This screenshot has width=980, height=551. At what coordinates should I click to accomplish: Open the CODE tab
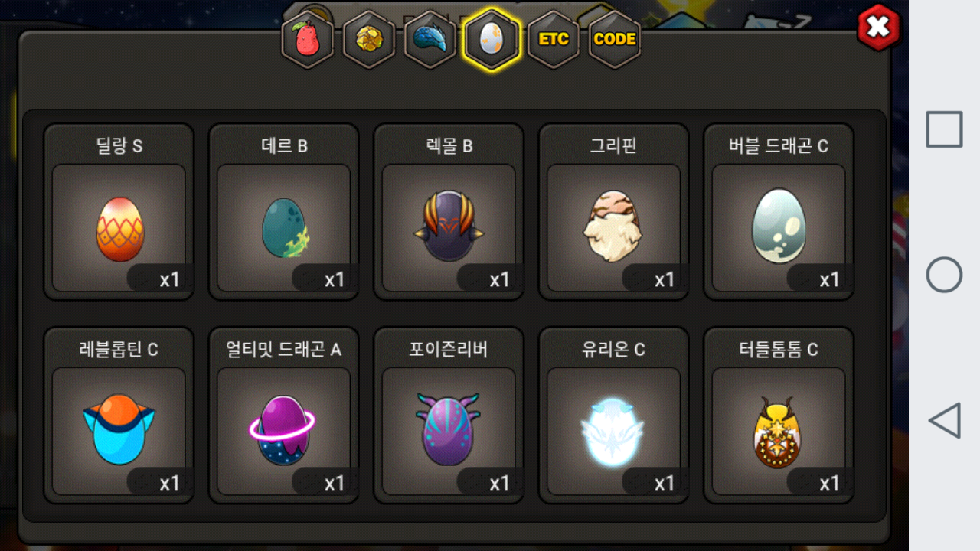point(614,39)
